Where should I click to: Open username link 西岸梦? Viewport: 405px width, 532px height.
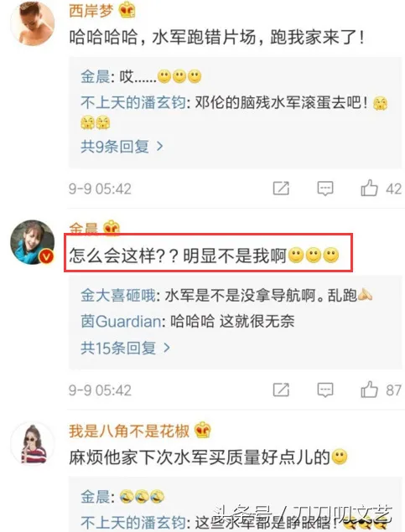tap(91, 11)
